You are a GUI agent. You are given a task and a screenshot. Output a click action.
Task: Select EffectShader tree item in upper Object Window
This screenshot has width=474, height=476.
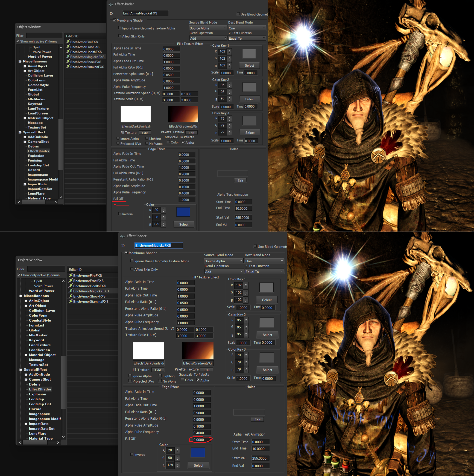[x=39, y=151]
